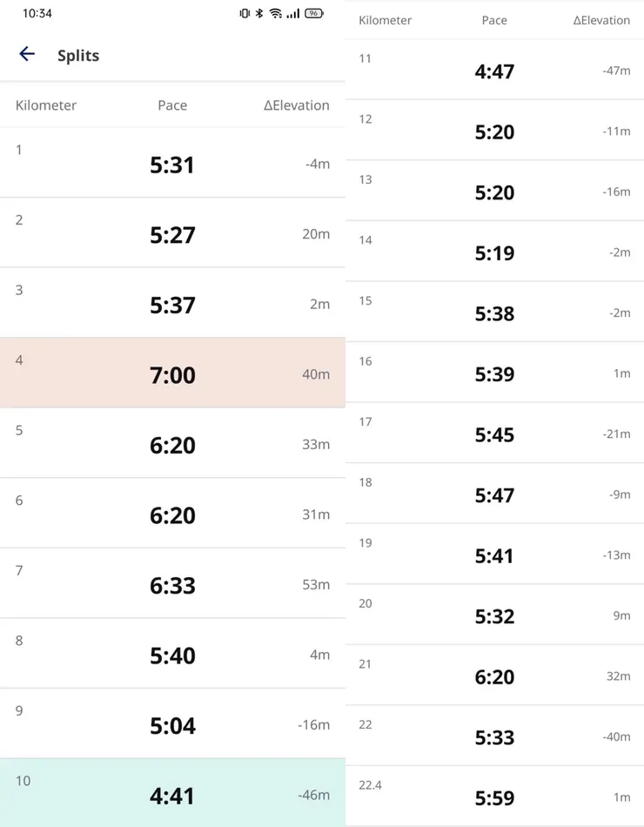This screenshot has width=644, height=827.
Task: Go back using the arrow beside Splits
Action: [27, 54]
